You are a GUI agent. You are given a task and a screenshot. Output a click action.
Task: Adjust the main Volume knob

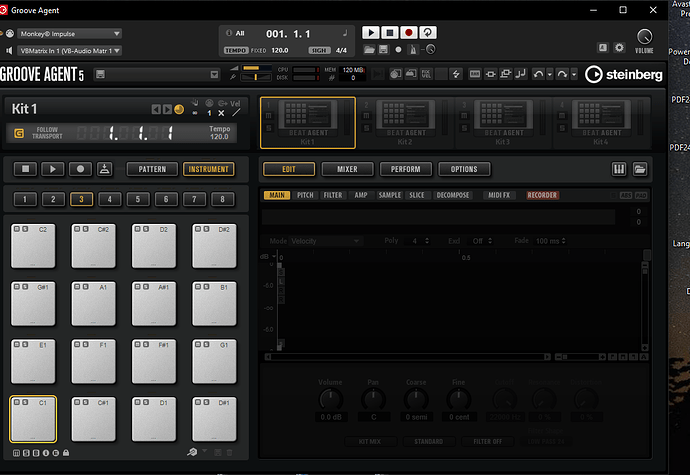point(644,37)
